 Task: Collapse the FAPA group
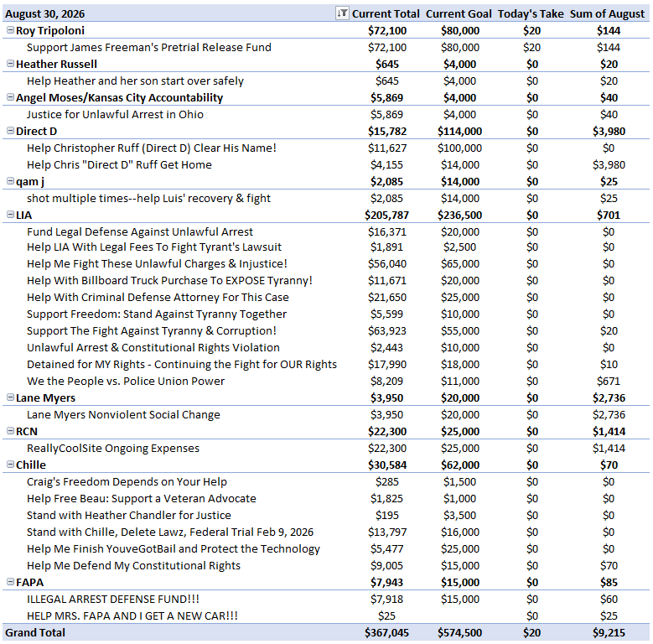point(10,582)
